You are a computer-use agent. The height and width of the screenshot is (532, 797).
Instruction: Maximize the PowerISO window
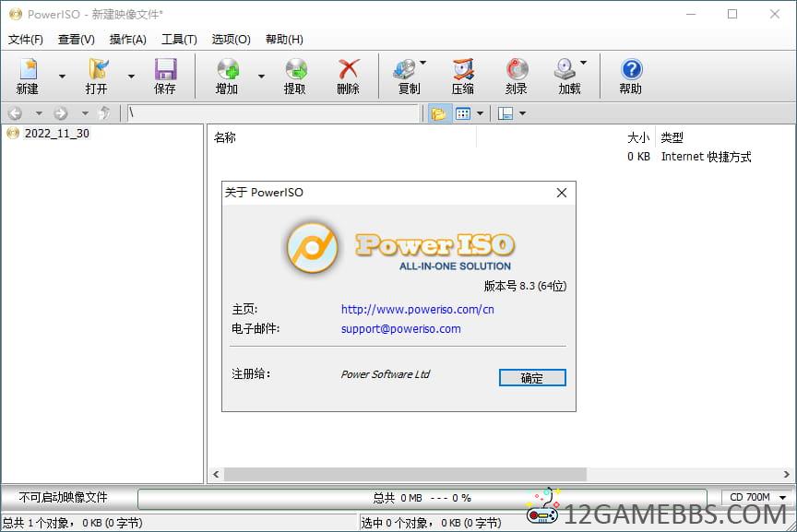732,14
